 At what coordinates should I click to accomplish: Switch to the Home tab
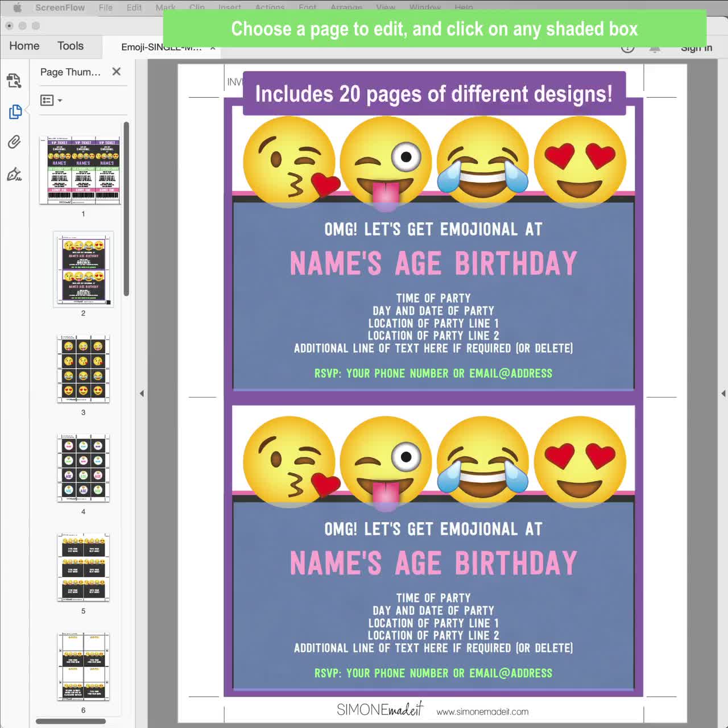point(23,46)
